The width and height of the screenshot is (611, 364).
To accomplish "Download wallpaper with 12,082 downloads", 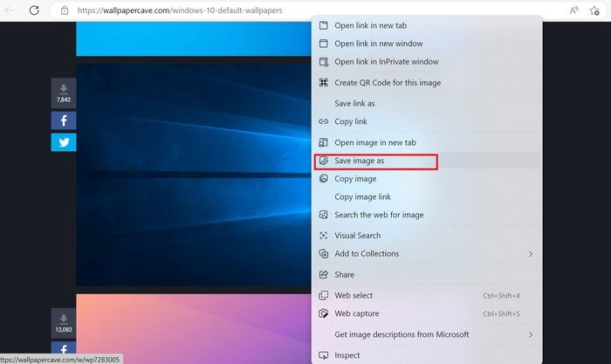I will 64,323.
